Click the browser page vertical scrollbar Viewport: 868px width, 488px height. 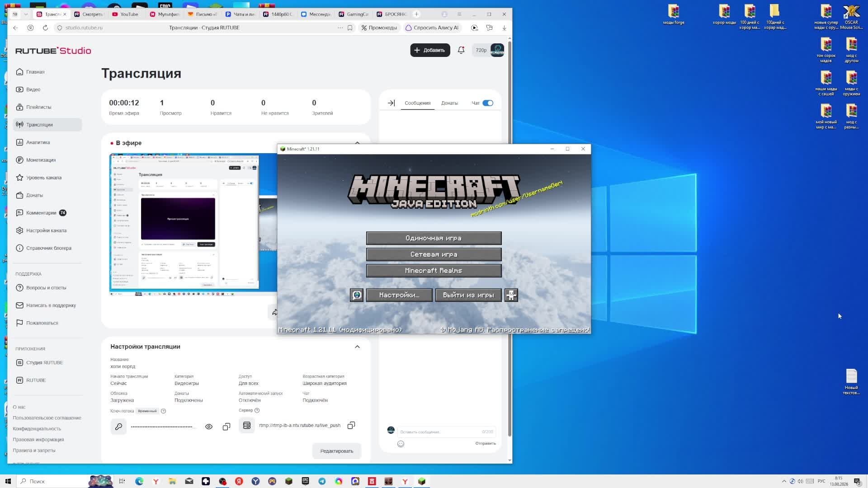point(509,238)
